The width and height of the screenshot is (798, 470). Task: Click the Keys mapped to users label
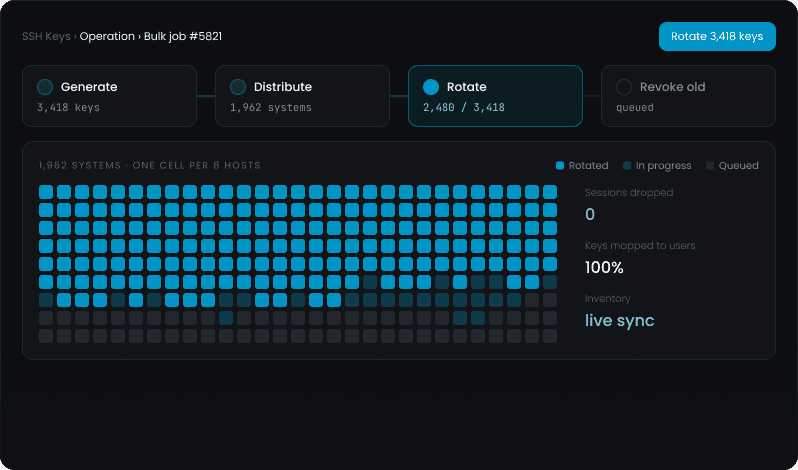[x=640, y=246]
